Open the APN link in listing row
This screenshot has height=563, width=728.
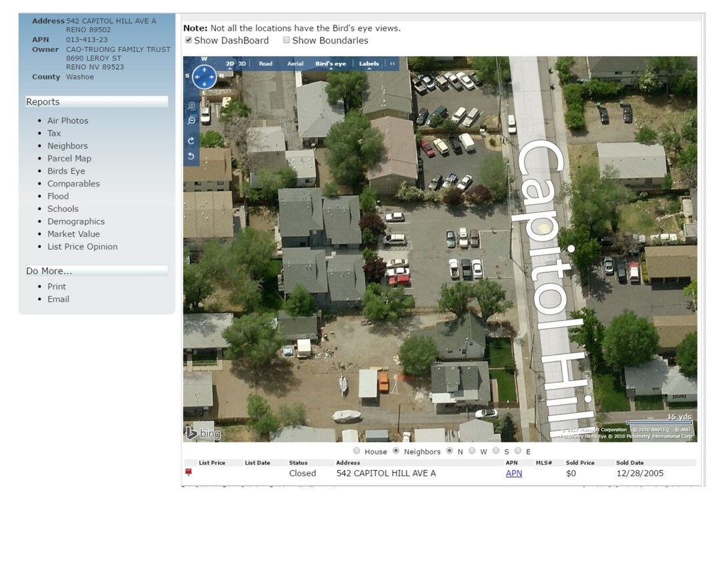(513, 474)
